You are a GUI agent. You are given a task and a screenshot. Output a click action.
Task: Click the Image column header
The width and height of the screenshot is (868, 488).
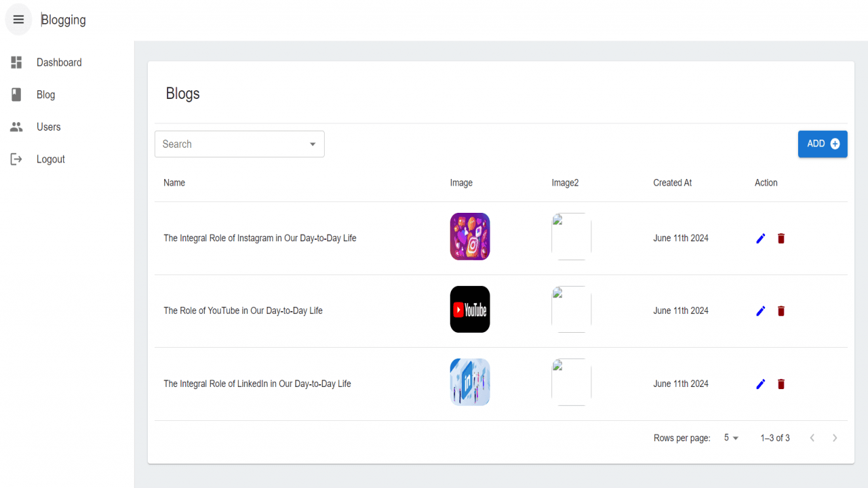point(461,182)
